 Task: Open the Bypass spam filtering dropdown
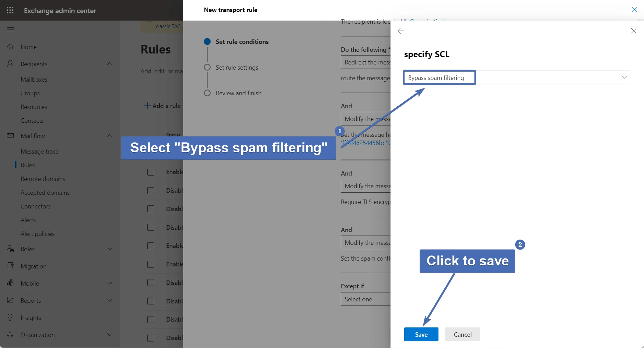517,77
